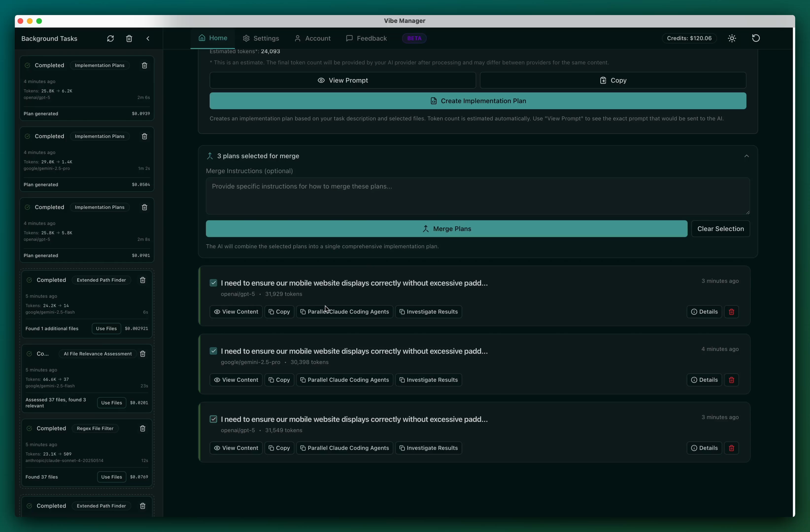View Content of the gemini-2.5-pro plan
810x532 pixels.
(x=236, y=380)
